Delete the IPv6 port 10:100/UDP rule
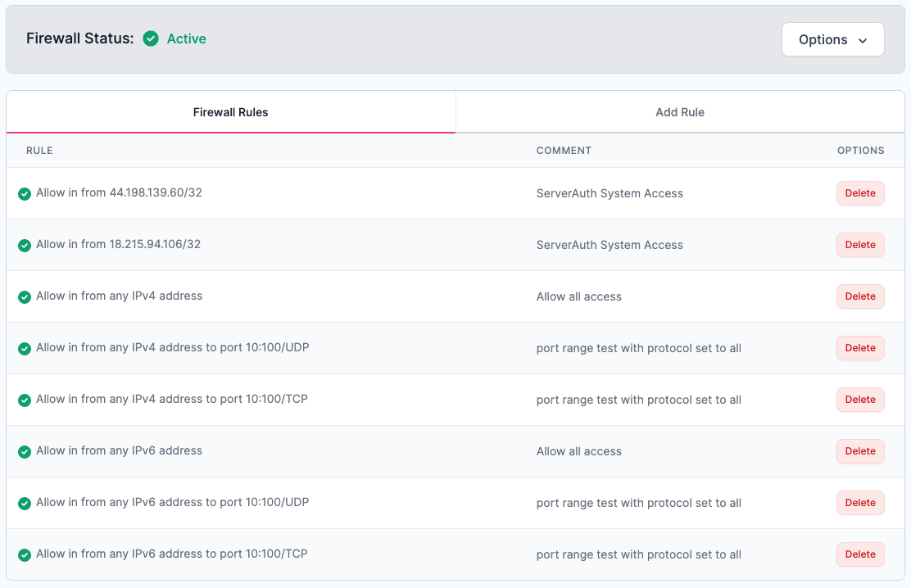911x588 pixels. (x=860, y=503)
